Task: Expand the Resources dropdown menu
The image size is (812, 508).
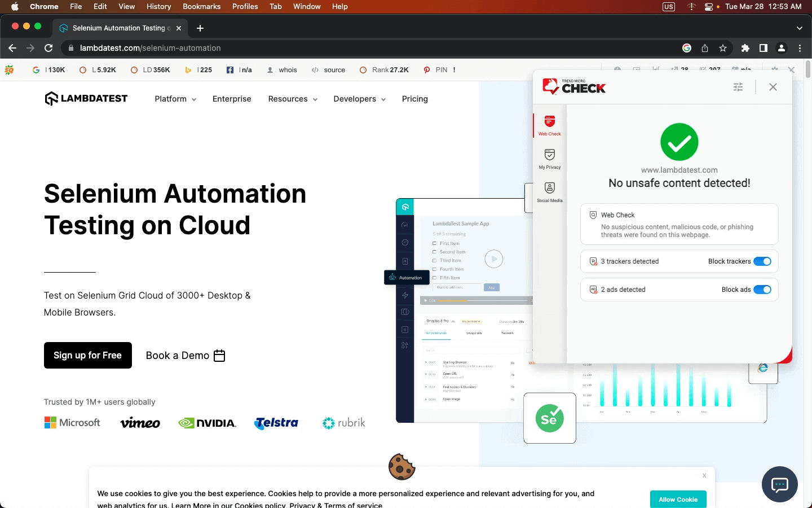Action: 293,99
